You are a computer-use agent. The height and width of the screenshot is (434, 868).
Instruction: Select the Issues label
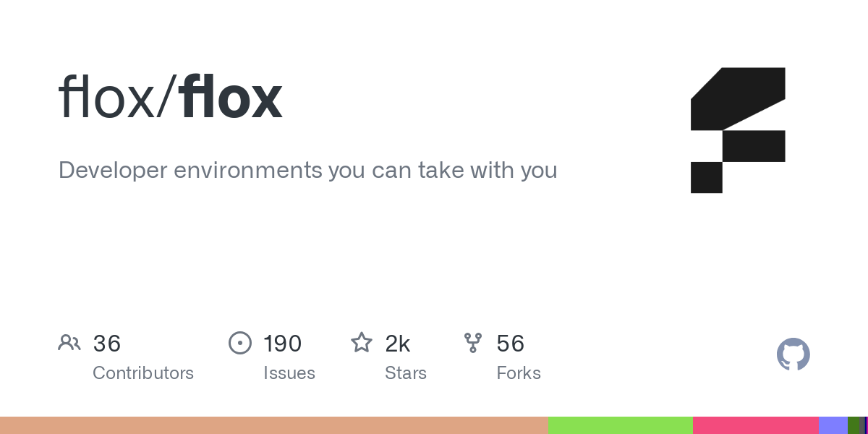pyautogui.click(x=289, y=373)
